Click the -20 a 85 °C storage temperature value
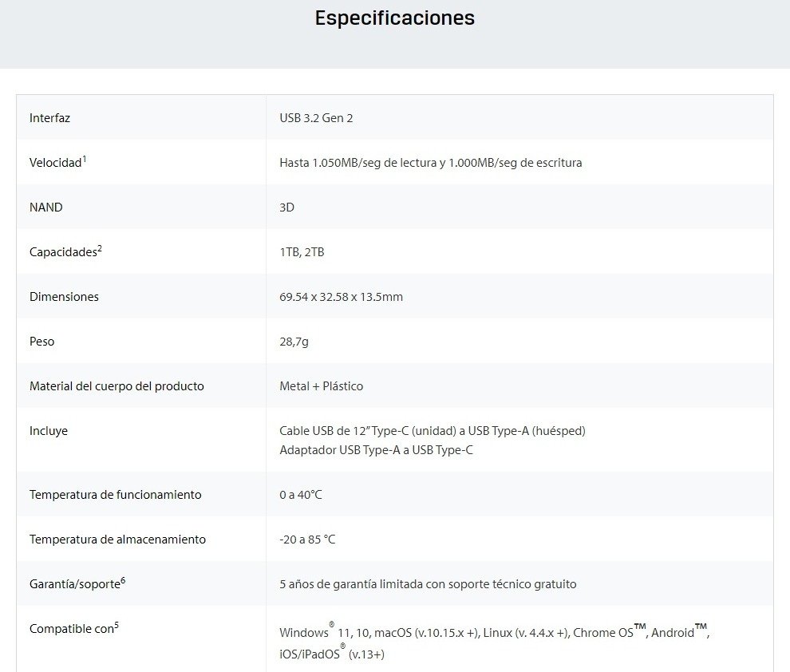Image resolution: width=790 pixels, height=672 pixels. pos(307,540)
